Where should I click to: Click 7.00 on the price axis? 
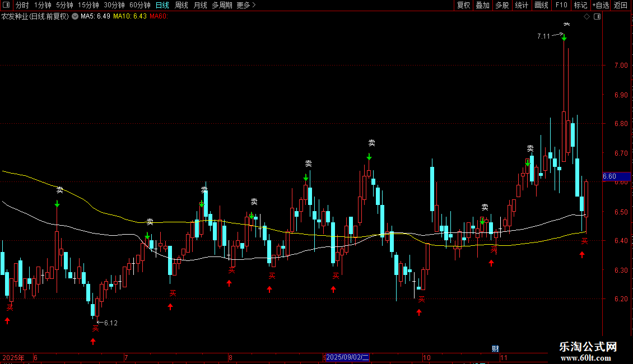click(621, 66)
